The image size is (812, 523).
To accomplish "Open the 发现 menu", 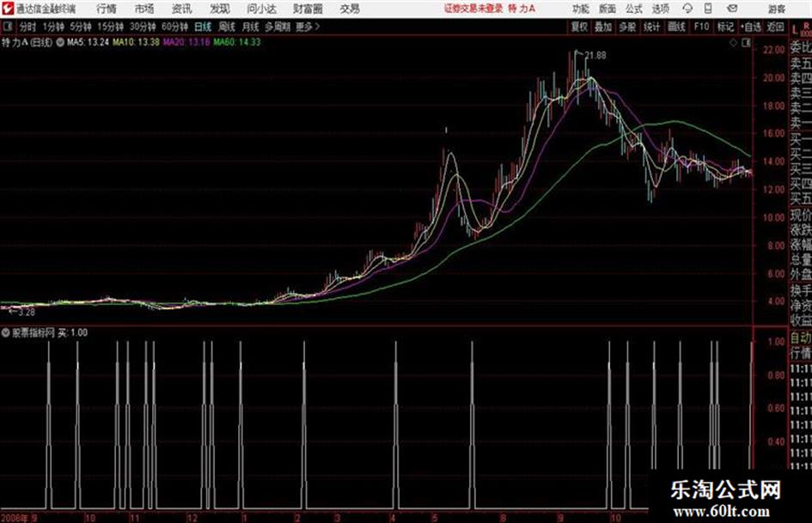I will coord(219,9).
